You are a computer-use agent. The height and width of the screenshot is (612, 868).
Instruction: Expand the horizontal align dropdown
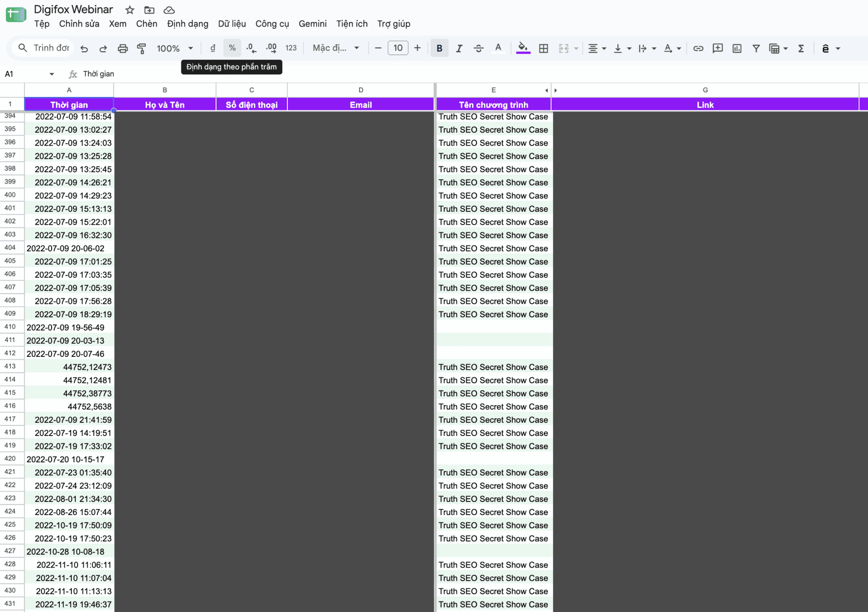click(604, 49)
